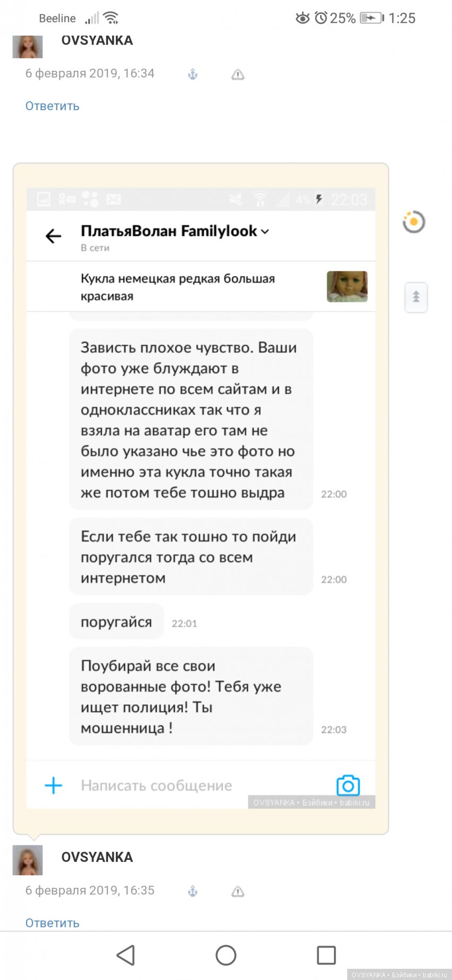This screenshot has height=980, width=452.
Task: Tap the plus attachment icon
Action: pyautogui.click(x=53, y=785)
